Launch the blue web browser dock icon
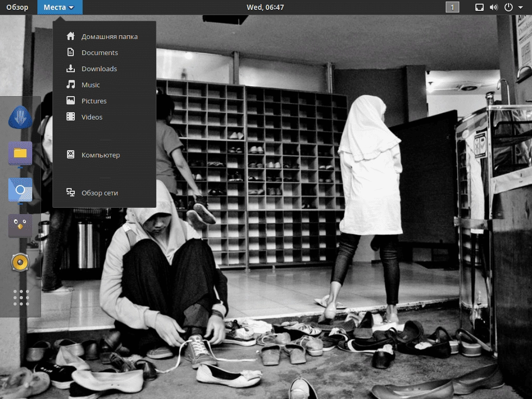The image size is (532, 399). (x=20, y=190)
